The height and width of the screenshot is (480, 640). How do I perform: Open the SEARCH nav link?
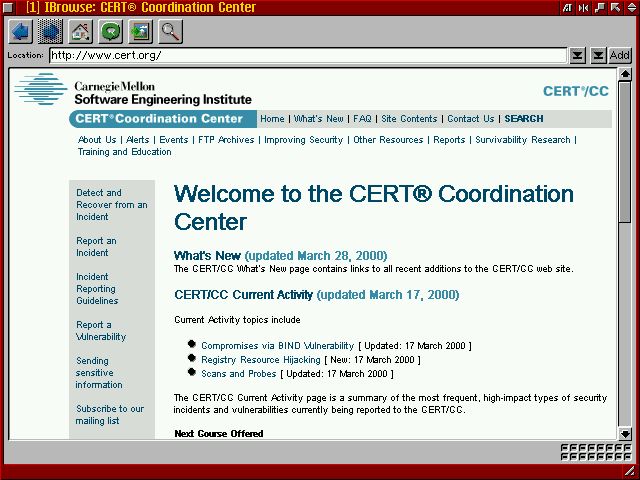coord(524,119)
